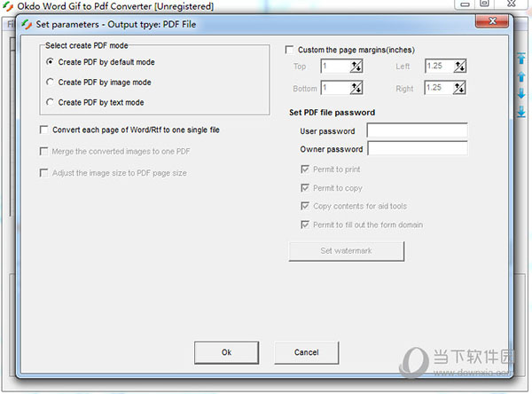Minimize the Okdo Converter main window
Screen dimensions: 532x394
pyautogui.click(x=465, y=4)
